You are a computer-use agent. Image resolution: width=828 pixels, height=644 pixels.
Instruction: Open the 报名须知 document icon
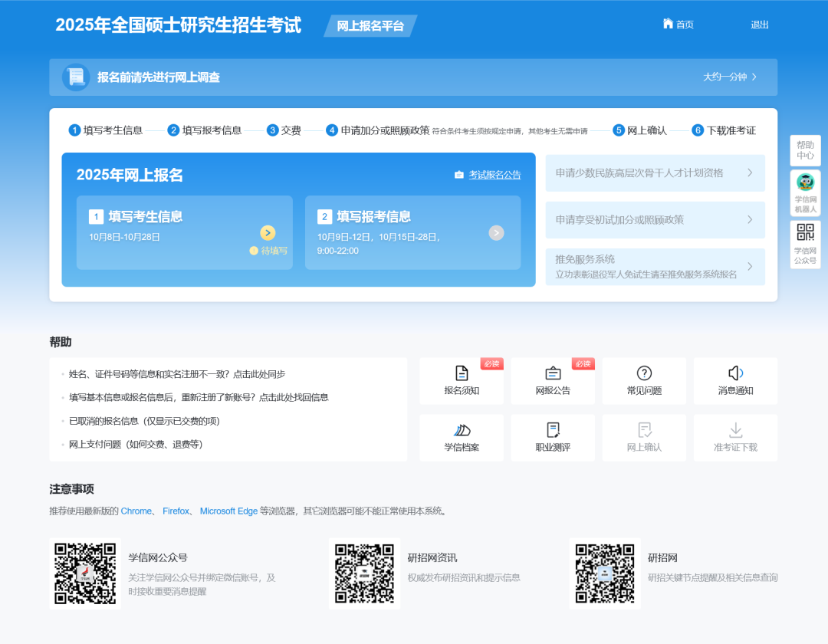pos(462,373)
